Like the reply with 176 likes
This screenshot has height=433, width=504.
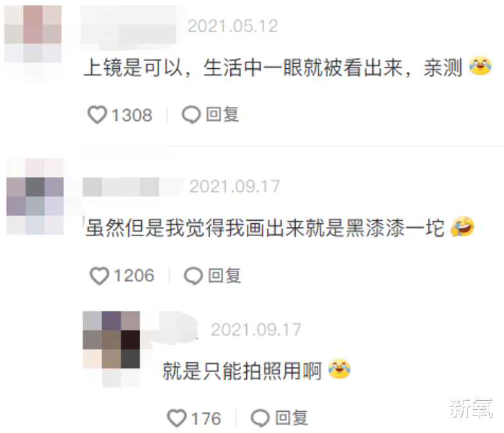point(177,418)
